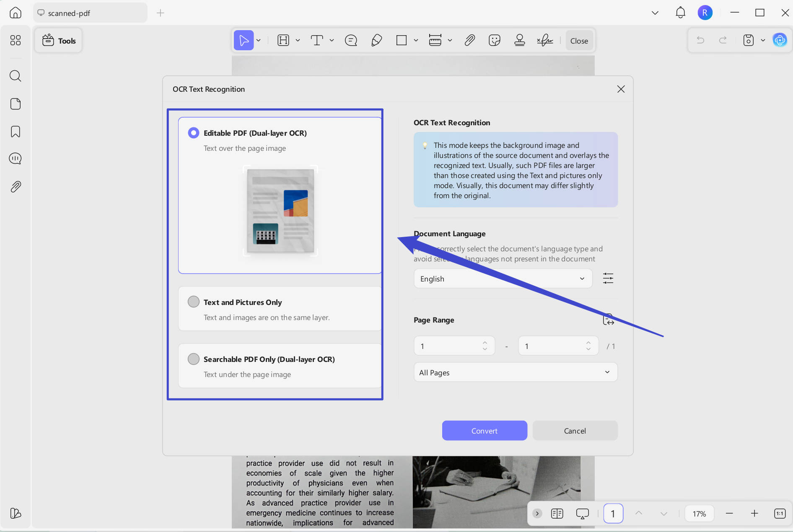793x532 pixels.
Task: Open the attachments panel in sidebar
Action: [x=16, y=186]
